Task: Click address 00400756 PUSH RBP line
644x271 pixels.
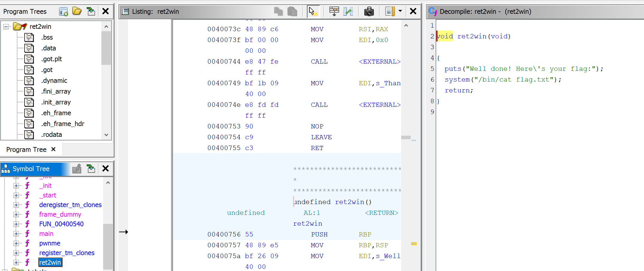Action: pos(224,234)
